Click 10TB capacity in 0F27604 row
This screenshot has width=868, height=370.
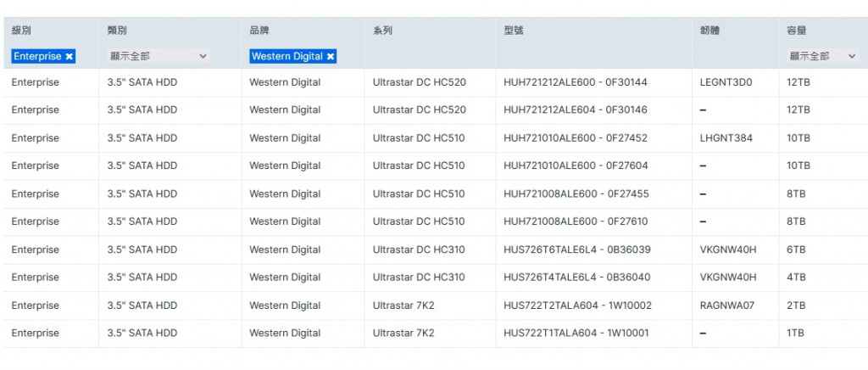click(798, 165)
